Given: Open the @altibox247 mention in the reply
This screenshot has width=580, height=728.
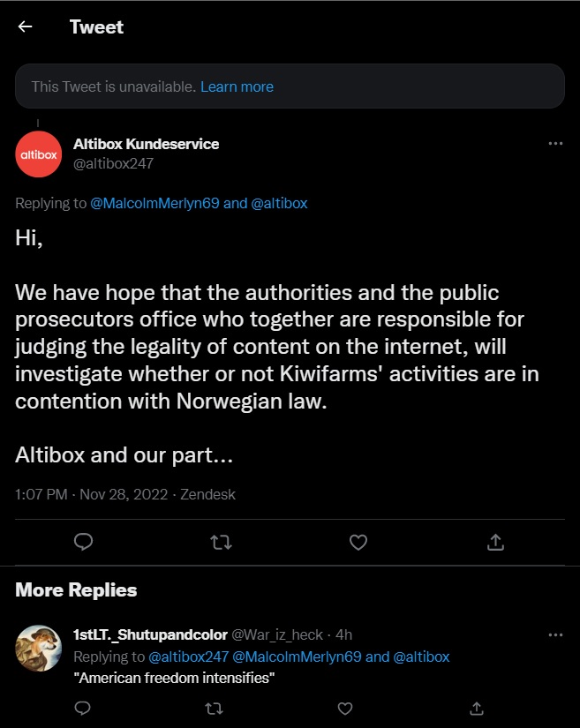Looking at the screenshot, I should tap(189, 657).
